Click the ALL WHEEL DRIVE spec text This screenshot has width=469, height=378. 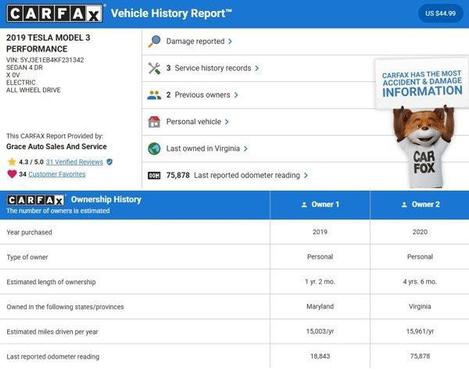(33, 90)
